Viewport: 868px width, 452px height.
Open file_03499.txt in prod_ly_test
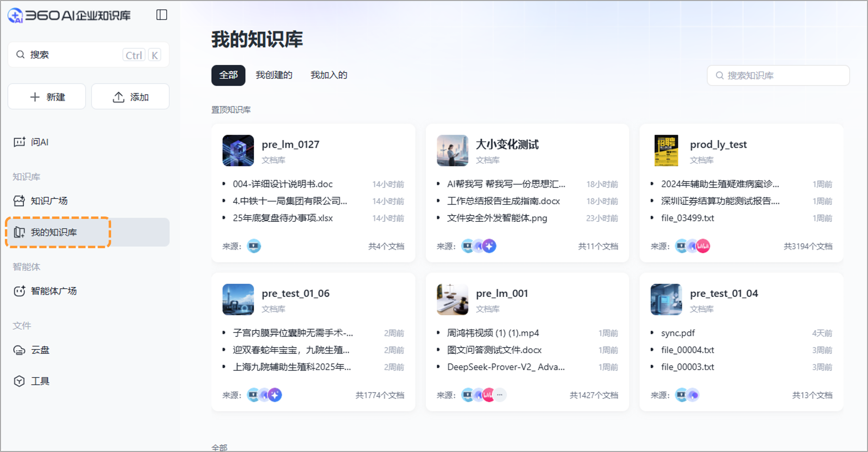tap(687, 218)
